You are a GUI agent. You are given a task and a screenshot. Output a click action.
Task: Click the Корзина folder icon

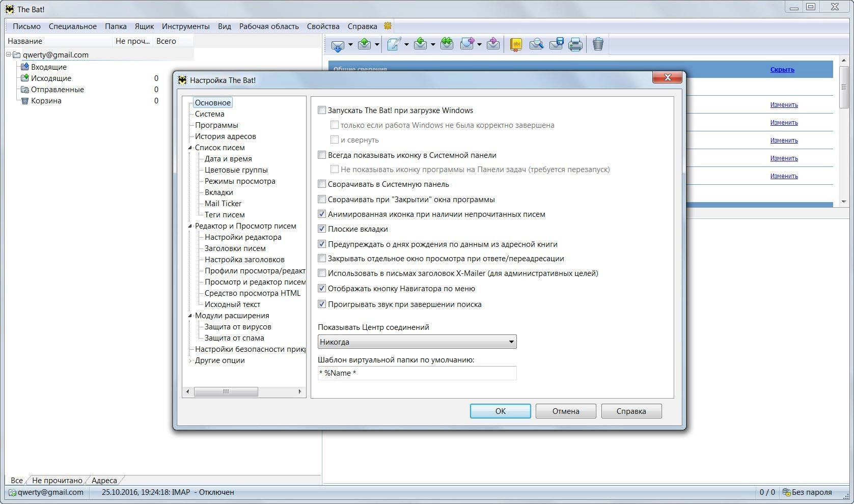click(24, 100)
